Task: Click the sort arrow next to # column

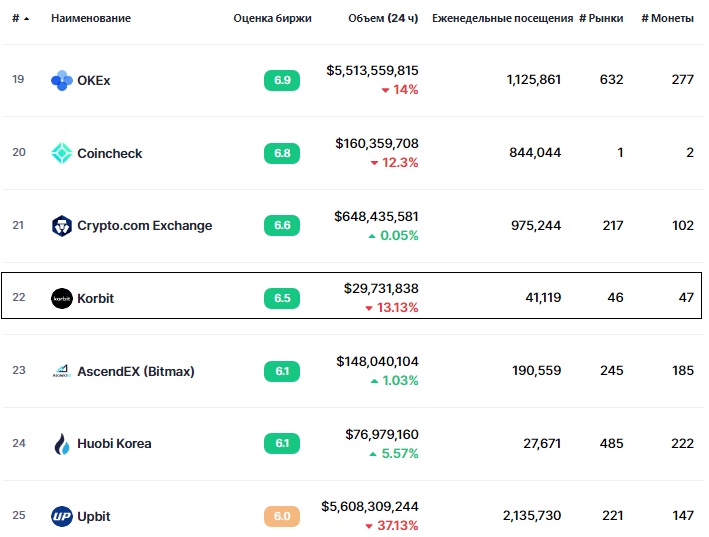Action: (26, 19)
